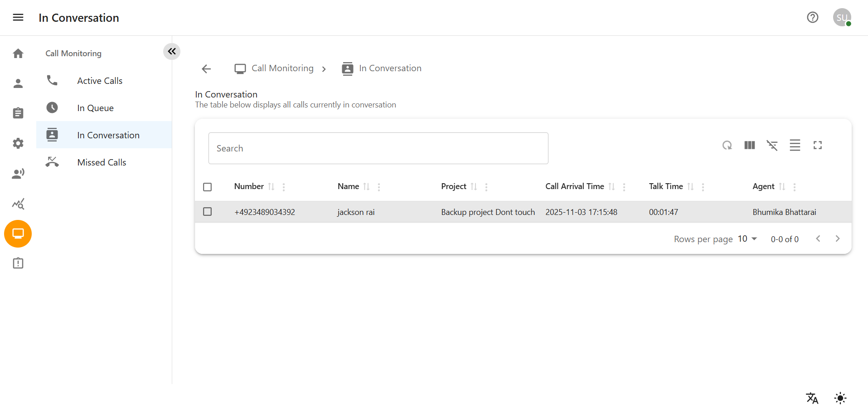Go to Missed Calls menu item
Image resolution: width=868 pixels, height=409 pixels.
(102, 162)
